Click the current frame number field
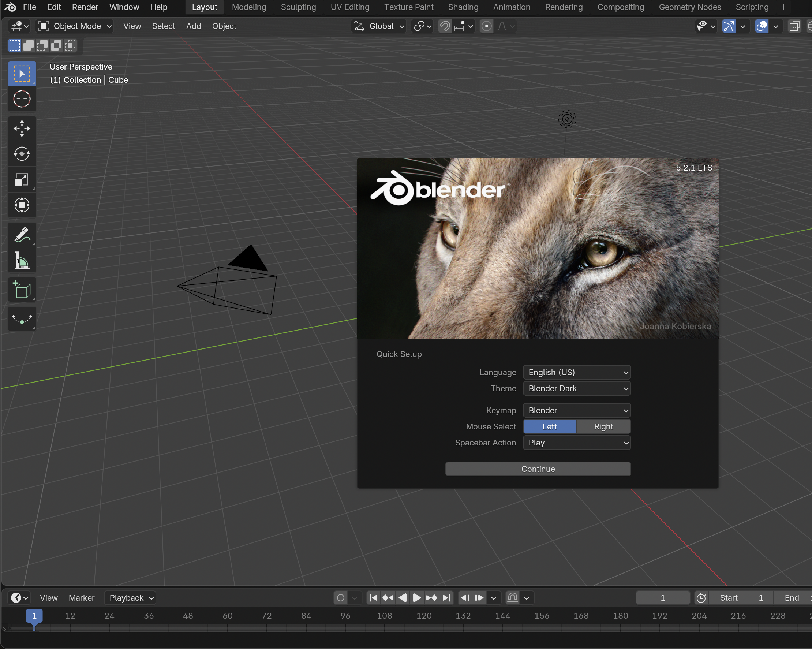Screen dimensions: 812x649 pos(663,598)
